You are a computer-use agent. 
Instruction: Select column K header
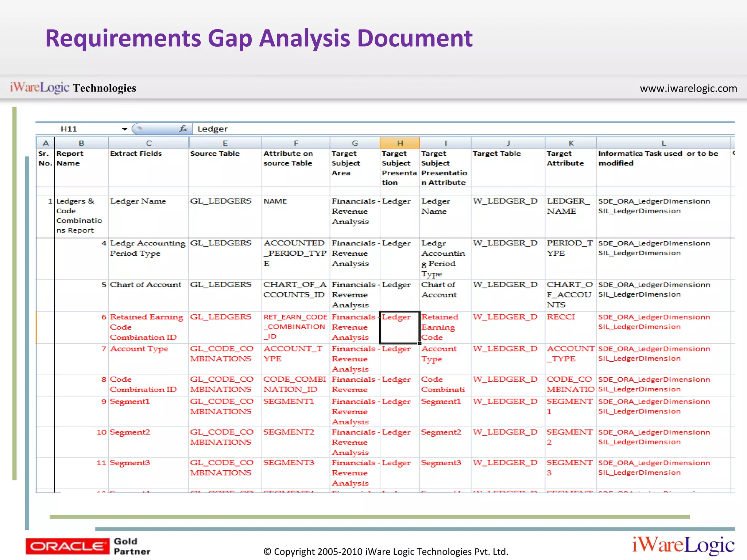click(571, 143)
